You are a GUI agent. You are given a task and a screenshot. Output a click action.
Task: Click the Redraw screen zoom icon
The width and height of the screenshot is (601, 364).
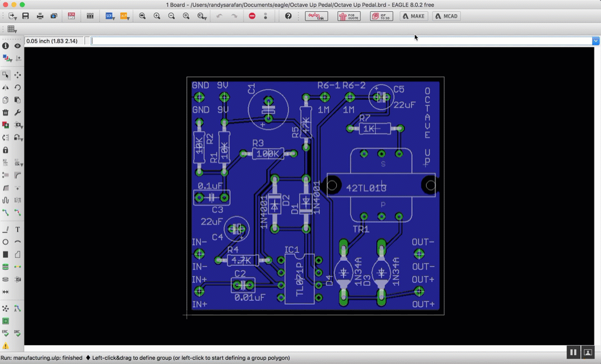186,16
